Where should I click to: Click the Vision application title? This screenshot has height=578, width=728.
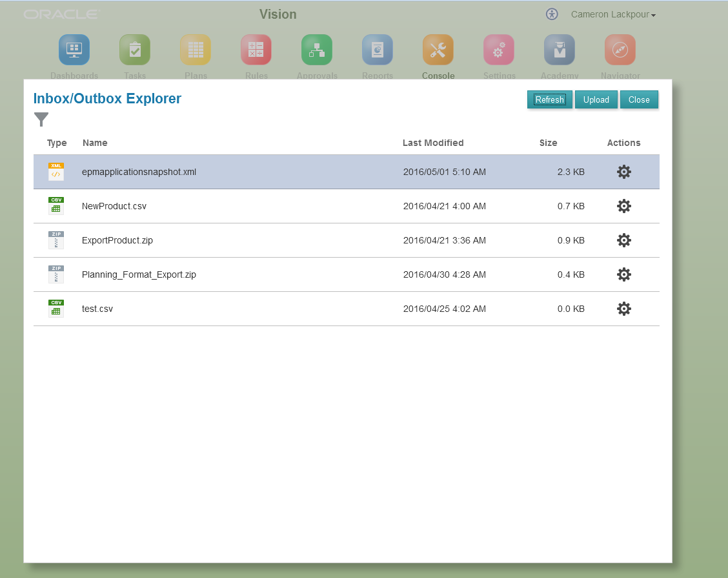click(x=278, y=14)
